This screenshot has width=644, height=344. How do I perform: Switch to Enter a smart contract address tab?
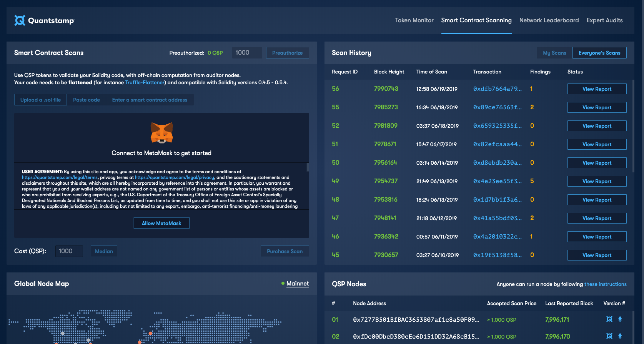[150, 100]
